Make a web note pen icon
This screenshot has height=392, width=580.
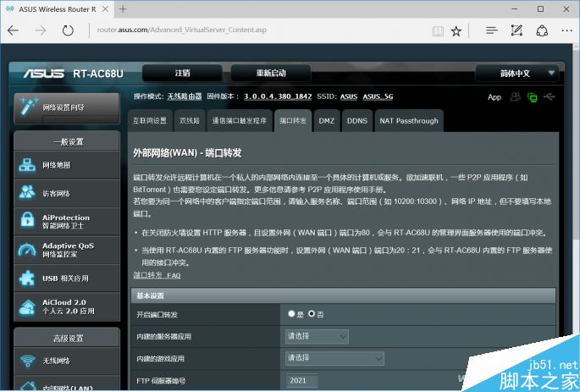pos(516,30)
